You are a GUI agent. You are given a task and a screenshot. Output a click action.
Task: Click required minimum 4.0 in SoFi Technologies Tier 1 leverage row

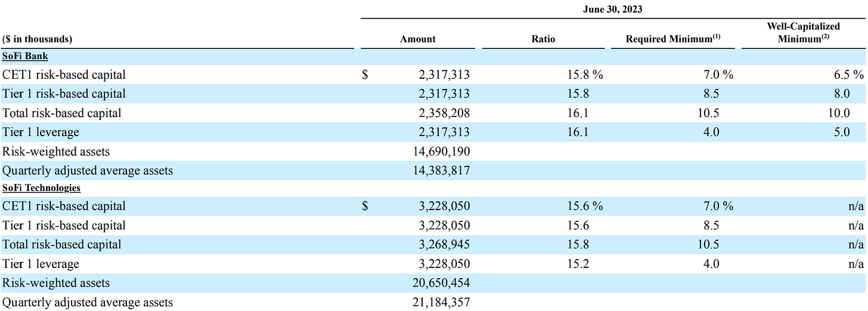pos(711,263)
